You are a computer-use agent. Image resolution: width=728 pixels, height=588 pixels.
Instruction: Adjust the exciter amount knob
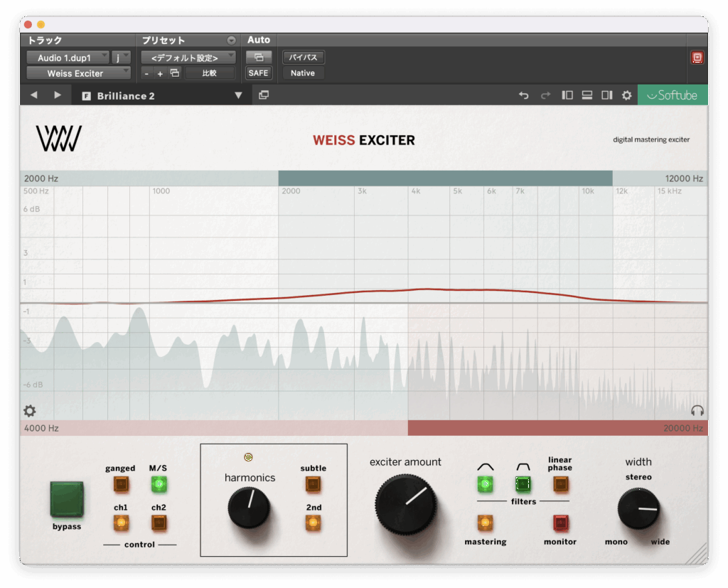(x=406, y=503)
